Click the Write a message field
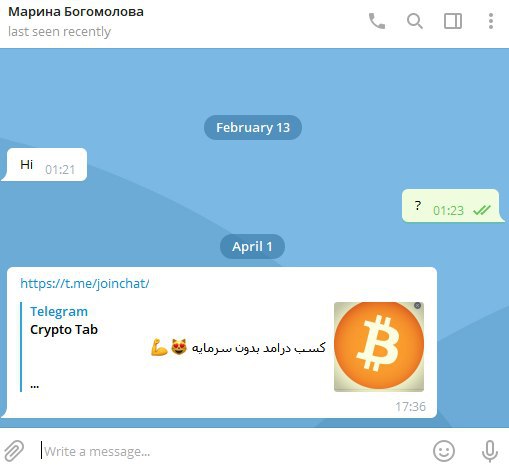Viewport: 509px width, 471px height. (230, 451)
